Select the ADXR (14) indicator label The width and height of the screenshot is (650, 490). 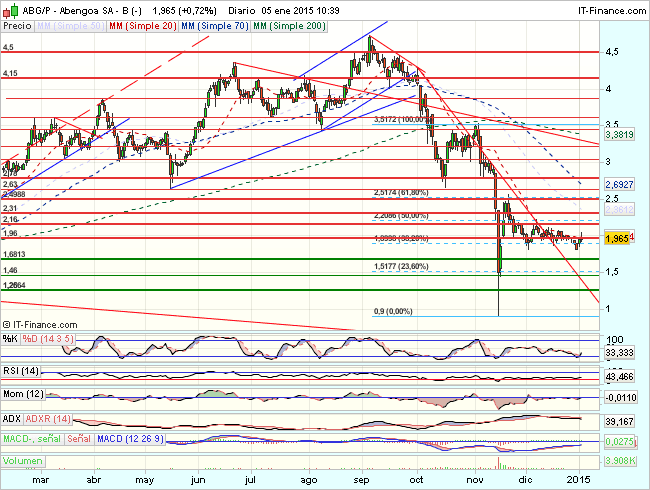point(48,419)
